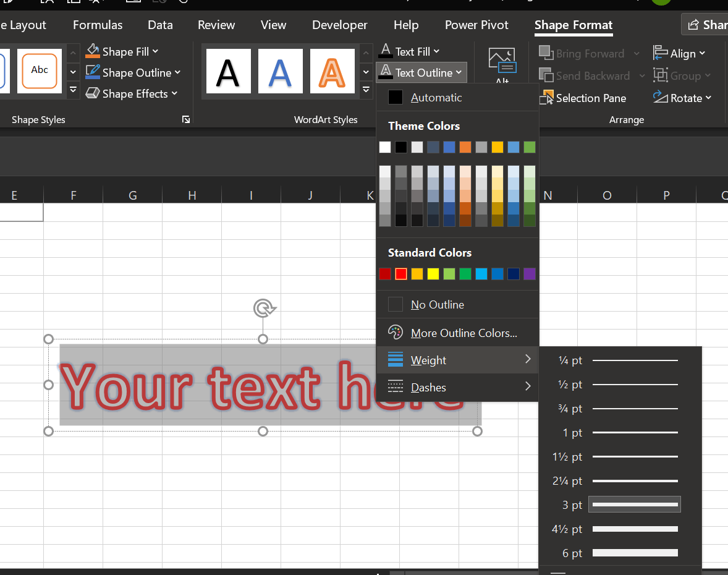
Task: Select the 3 pt line weight
Action: click(620, 505)
